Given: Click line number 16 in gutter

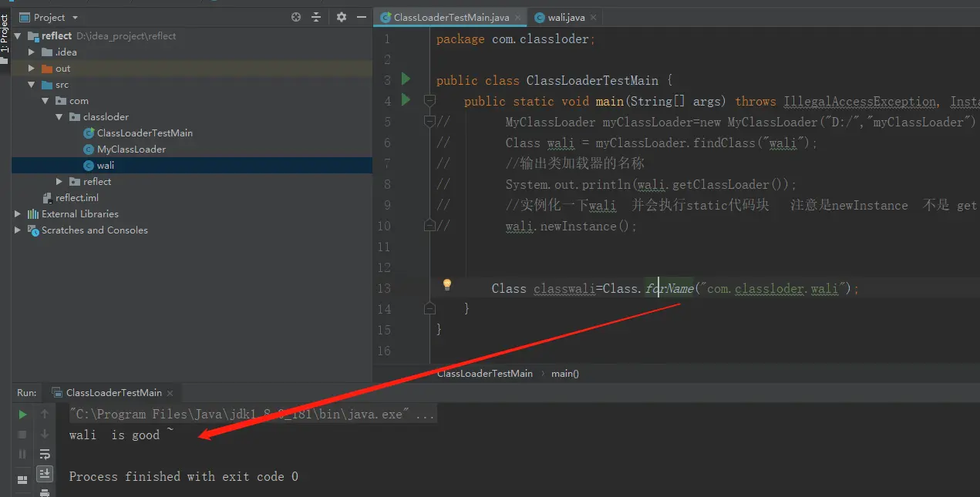Looking at the screenshot, I should [x=383, y=351].
